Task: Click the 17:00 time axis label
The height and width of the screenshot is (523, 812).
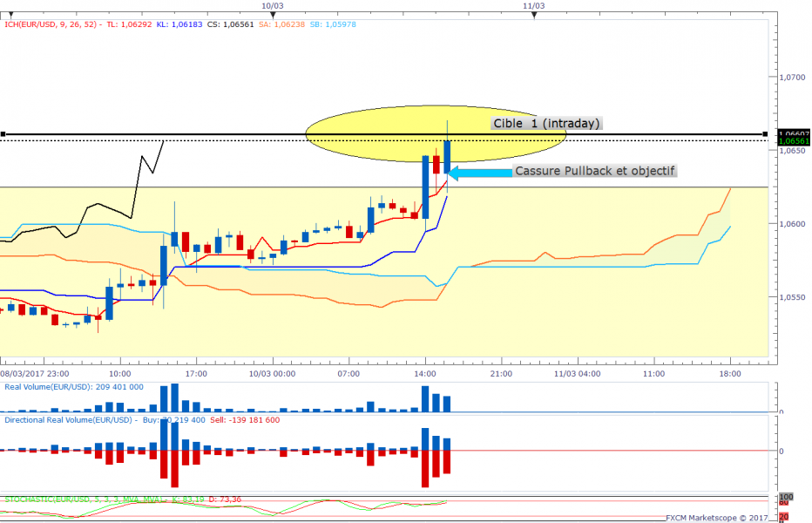Action: tap(196, 374)
